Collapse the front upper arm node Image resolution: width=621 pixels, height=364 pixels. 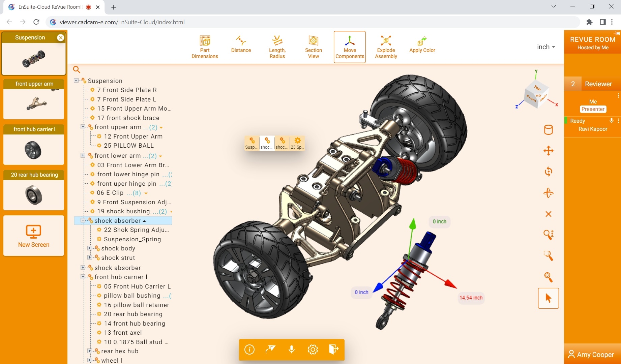(83, 127)
